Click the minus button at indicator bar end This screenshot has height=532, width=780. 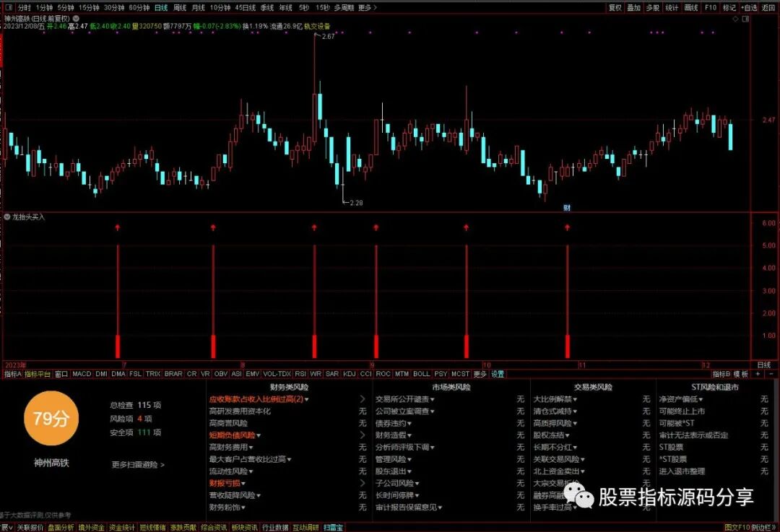pyautogui.click(x=771, y=373)
